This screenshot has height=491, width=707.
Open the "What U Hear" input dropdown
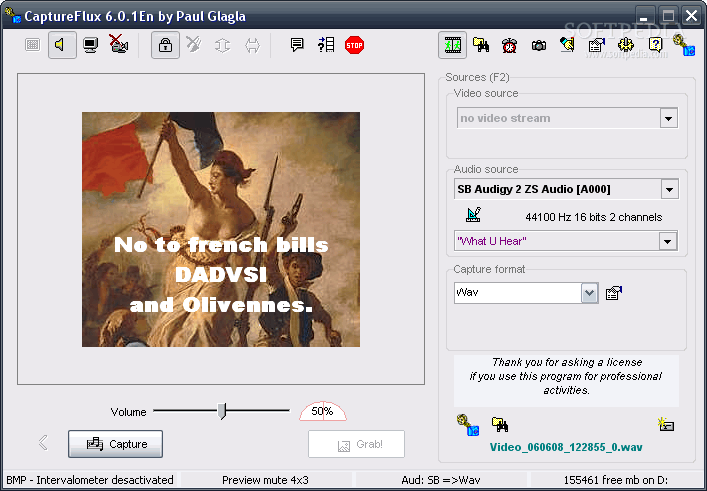tap(668, 241)
